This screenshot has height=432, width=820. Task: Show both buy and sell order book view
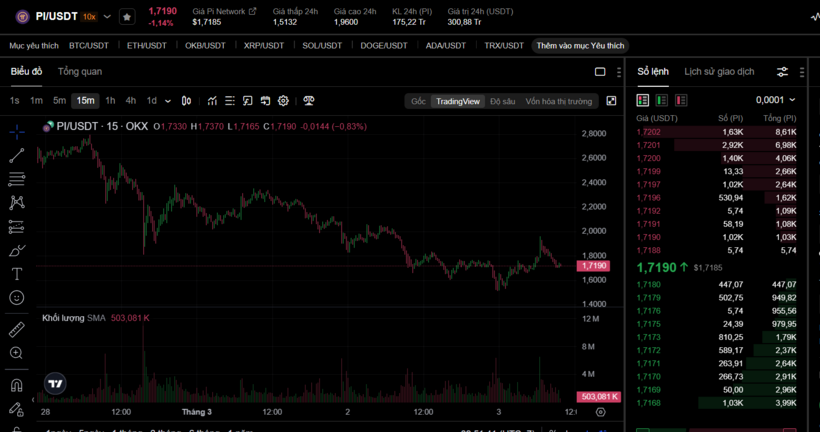point(643,100)
